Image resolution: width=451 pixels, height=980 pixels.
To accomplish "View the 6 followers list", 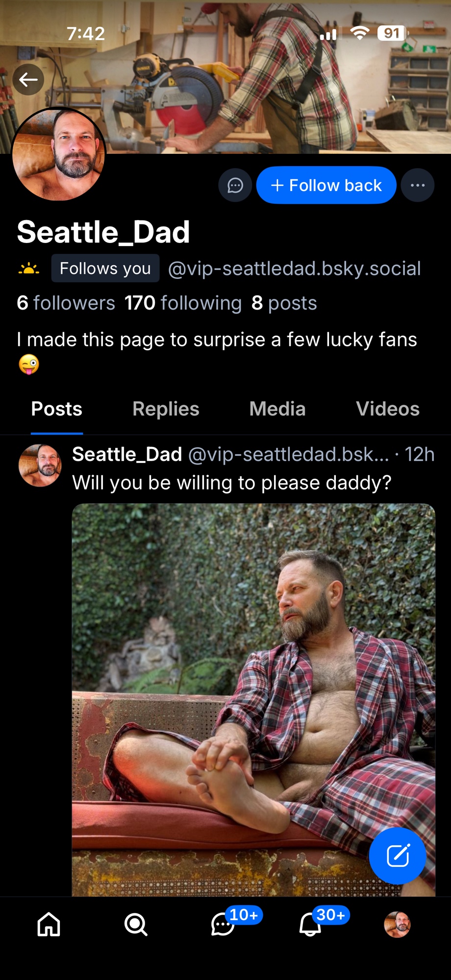I will 66,303.
